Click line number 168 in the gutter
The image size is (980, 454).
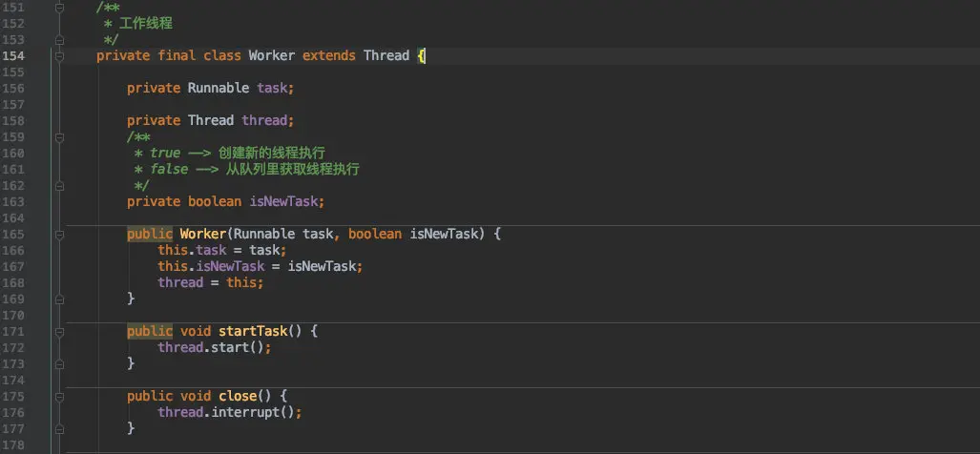13,283
